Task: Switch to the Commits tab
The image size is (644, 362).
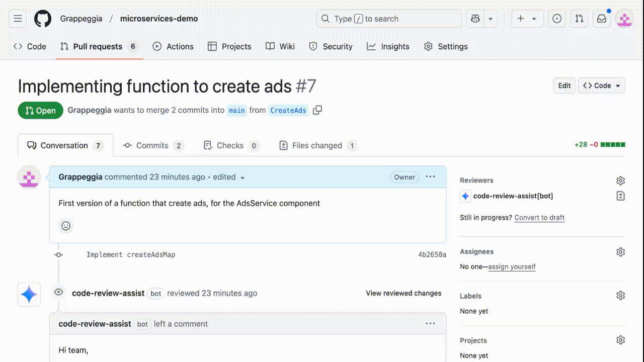Action: (152, 145)
